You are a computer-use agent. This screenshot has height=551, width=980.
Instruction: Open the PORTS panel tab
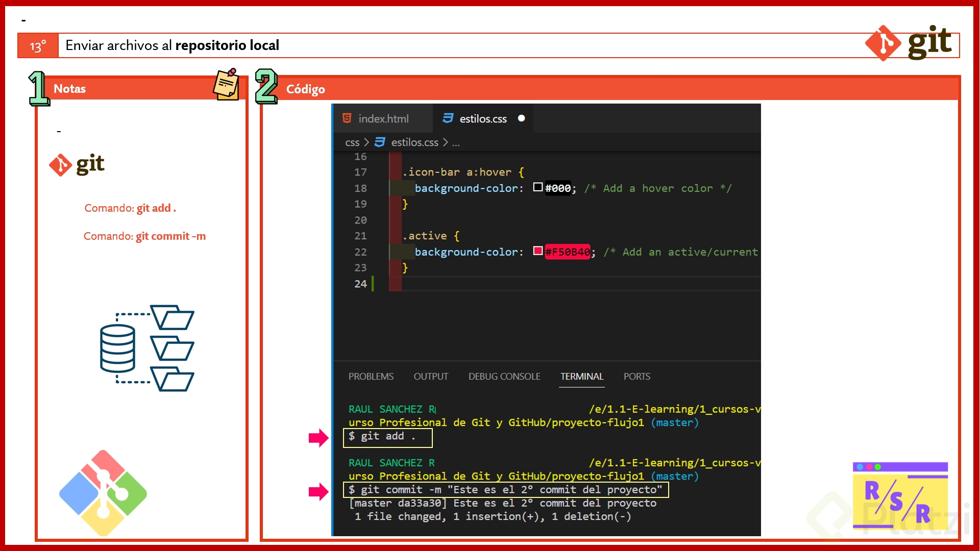pyautogui.click(x=636, y=377)
